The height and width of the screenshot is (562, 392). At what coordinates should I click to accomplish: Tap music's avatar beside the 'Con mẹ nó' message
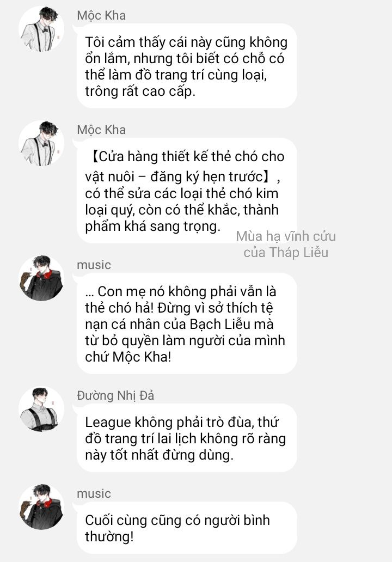pyautogui.click(x=41, y=278)
